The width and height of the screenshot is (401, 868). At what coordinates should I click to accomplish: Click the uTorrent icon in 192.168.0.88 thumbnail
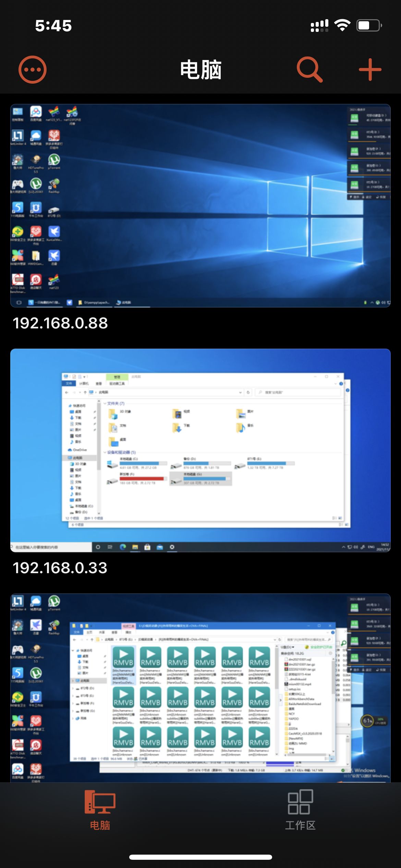[x=54, y=160]
